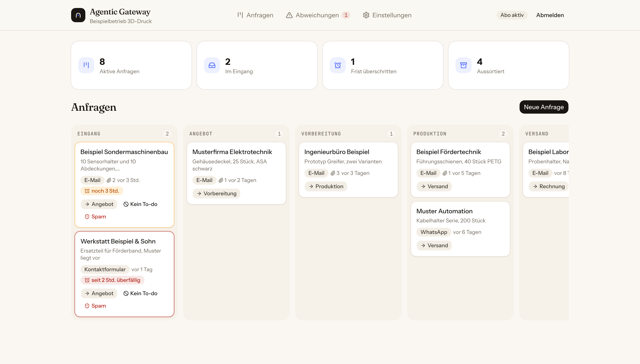Click the EINGANG column header

point(89,134)
